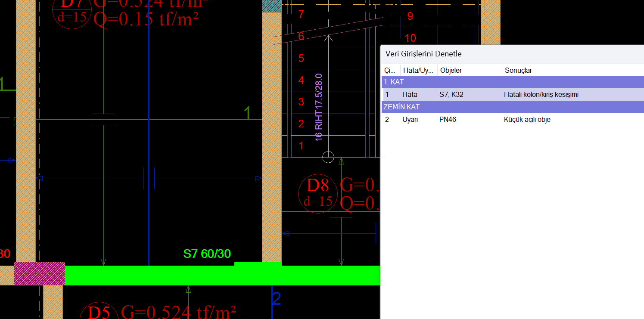Click the 'Veri Girişlerini Denetle' title bar
This screenshot has width=644, height=319.
(x=513, y=54)
